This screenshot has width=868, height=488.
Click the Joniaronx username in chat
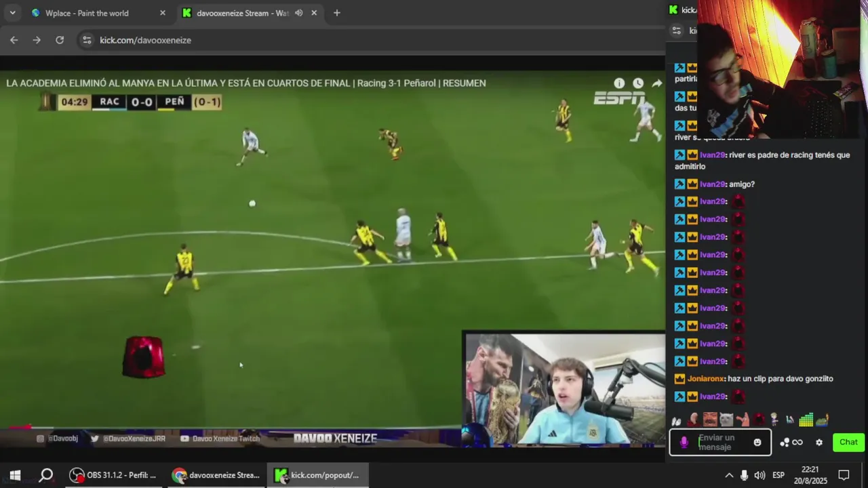(x=706, y=379)
